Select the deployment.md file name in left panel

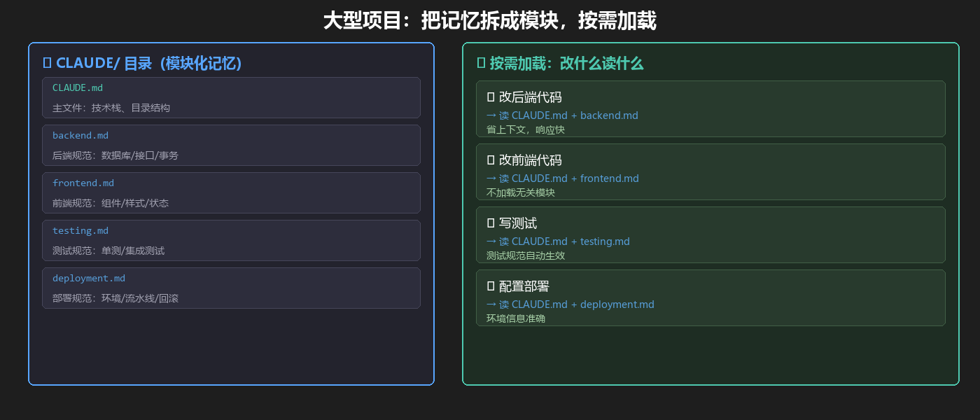pos(89,278)
